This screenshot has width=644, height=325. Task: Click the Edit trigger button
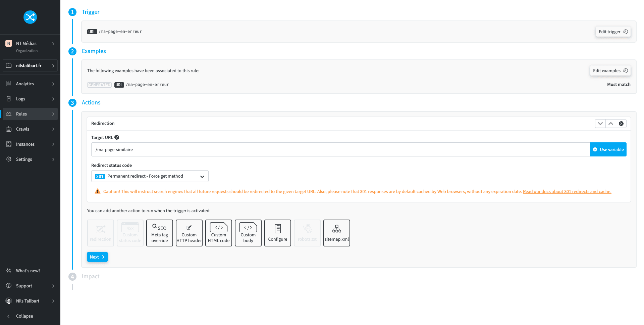coord(613,32)
